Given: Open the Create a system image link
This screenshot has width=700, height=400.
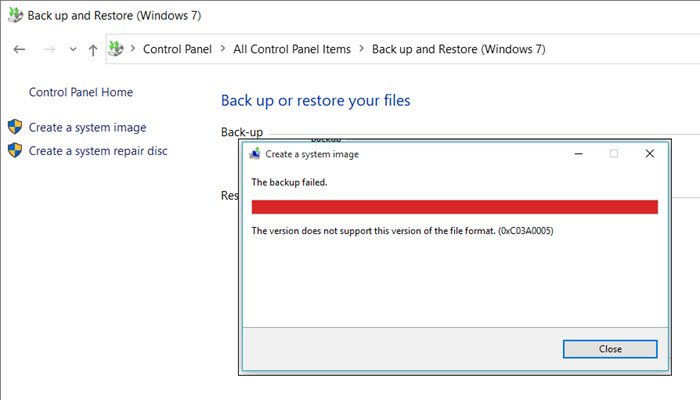Looking at the screenshot, I should [x=88, y=127].
